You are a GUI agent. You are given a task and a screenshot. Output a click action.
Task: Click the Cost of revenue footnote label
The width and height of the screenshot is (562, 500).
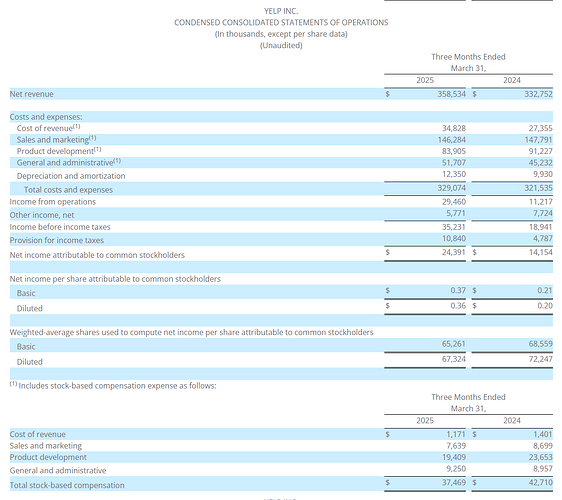pos(48,128)
